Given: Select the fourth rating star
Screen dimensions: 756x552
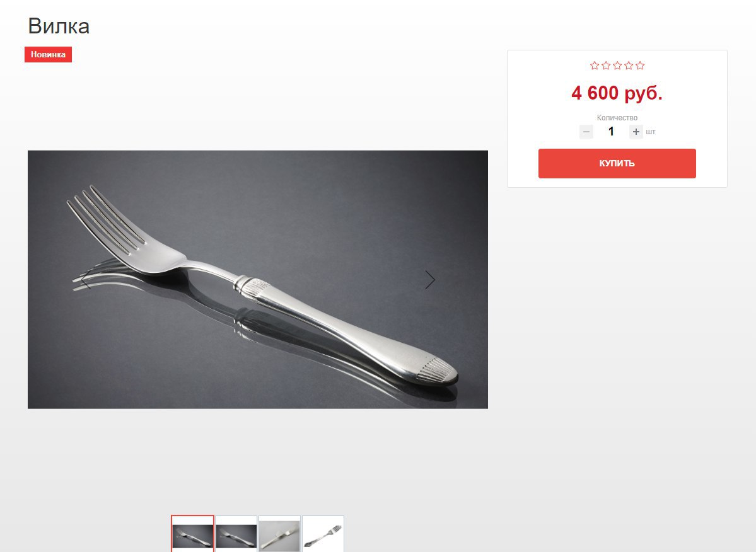Looking at the screenshot, I should point(629,66).
